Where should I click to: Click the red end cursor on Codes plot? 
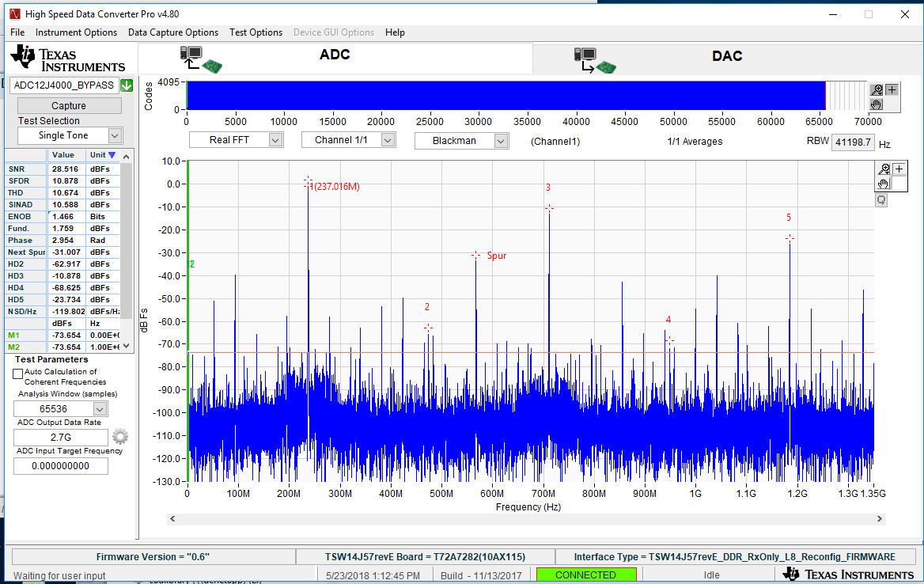[x=826, y=96]
